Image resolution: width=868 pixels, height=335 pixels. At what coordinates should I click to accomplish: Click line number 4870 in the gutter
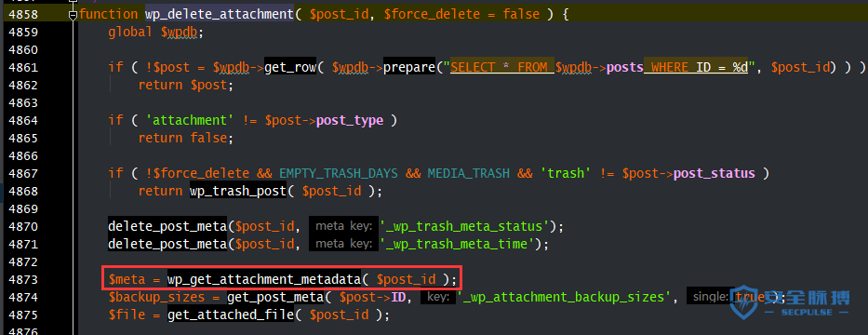tap(22, 226)
